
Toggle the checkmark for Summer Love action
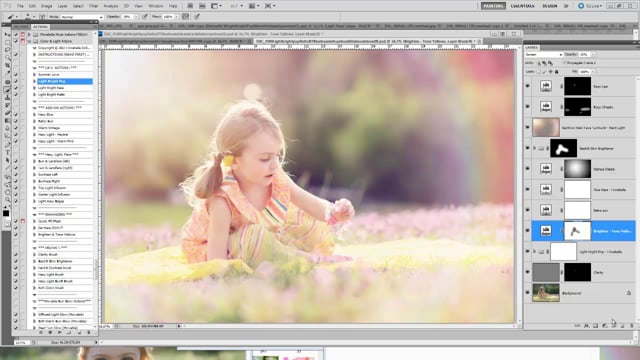click(x=16, y=75)
